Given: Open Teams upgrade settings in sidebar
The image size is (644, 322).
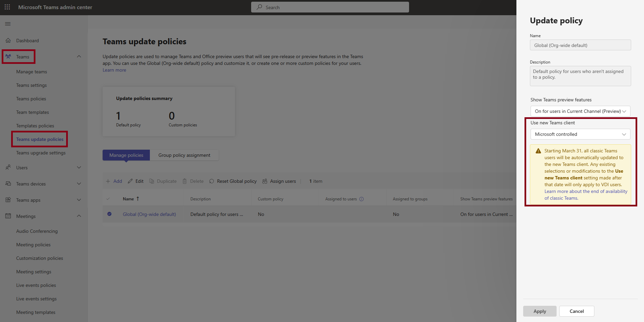Looking at the screenshot, I should [41, 153].
